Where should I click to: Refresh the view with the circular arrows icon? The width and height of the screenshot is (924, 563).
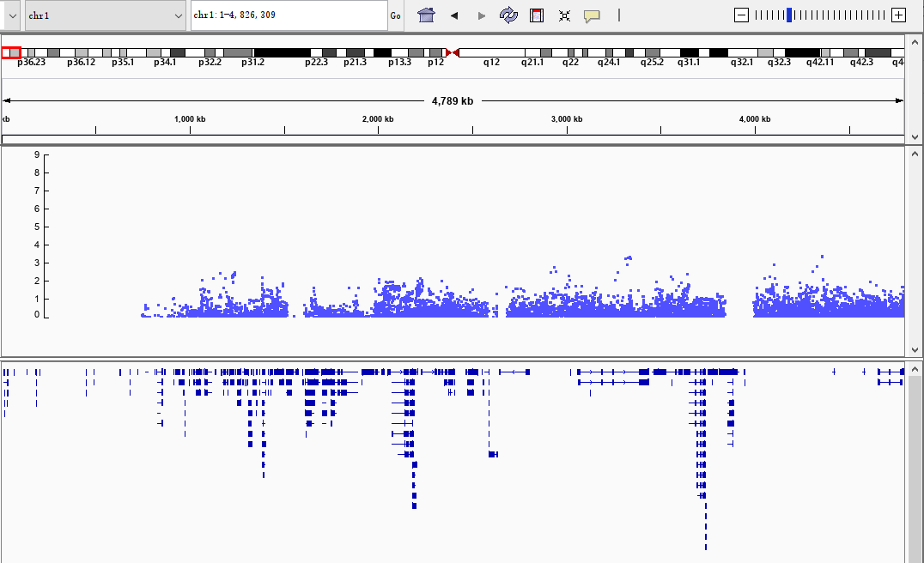tap(508, 15)
